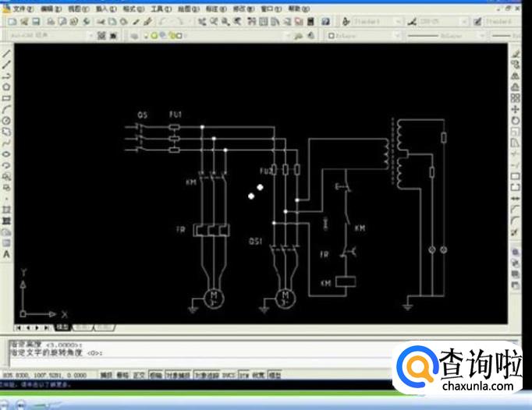This screenshot has height=410, width=532.
Task: Toggle 正交 ortho mode in status bar
Action: pos(139,375)
